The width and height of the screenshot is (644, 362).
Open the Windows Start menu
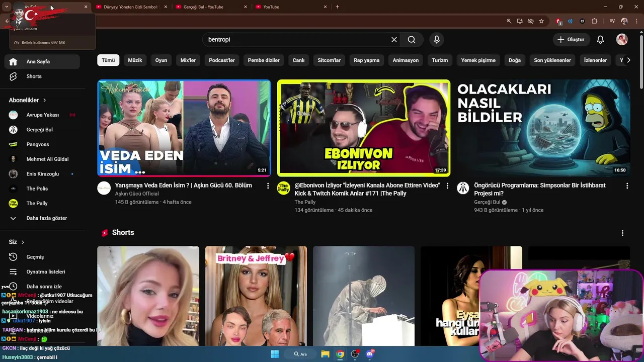coord(275,354)
